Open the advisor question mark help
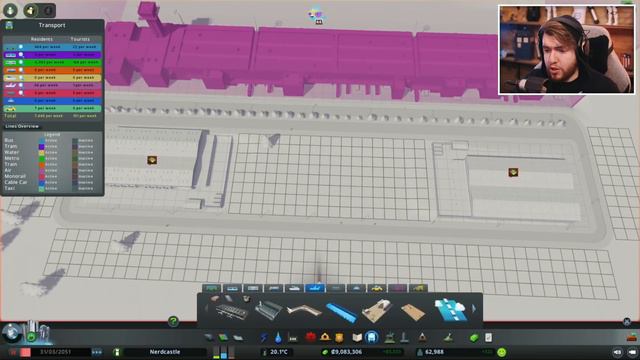 (x=173, y=321)
